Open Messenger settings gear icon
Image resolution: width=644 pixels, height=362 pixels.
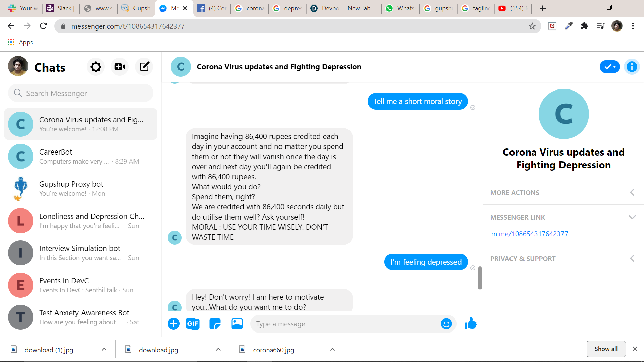pyautogui.click(x=96, y=67)
